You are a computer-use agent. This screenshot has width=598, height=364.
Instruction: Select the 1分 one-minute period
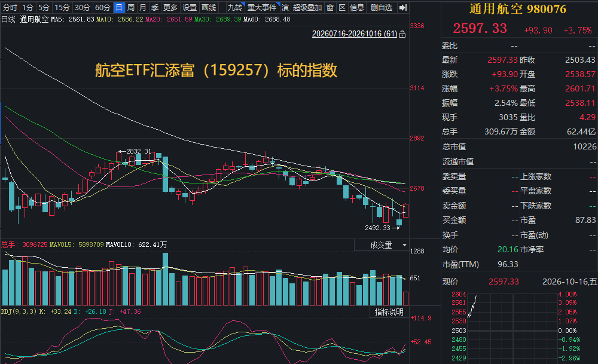pyautogui.click(x=28, y=8)
